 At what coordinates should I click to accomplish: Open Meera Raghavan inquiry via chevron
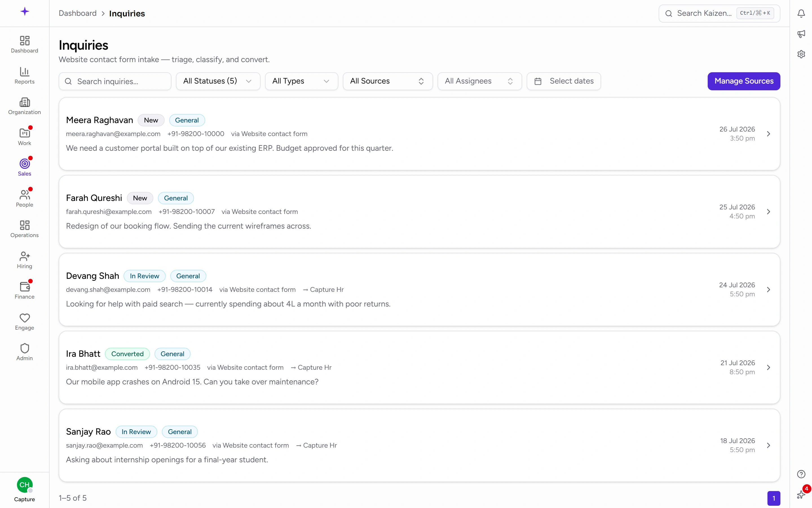[x=768, y=134]
